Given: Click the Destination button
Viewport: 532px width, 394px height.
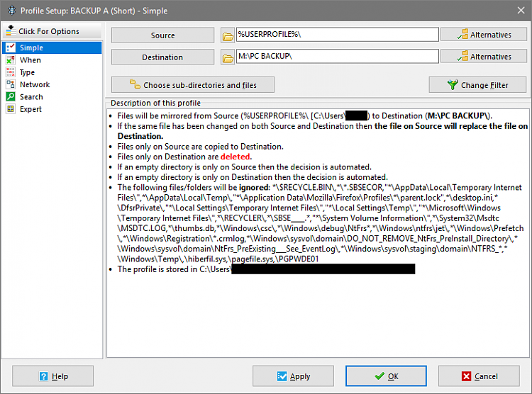Looking at the screenshot, I should pyautogui.click(x=163, y=57).
